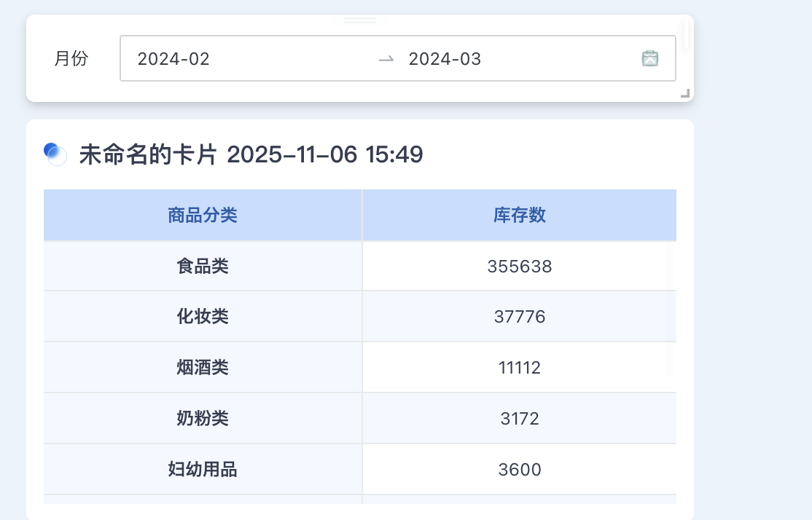
Task: Select the 化妆类 row
Action: tap(203, 316)
